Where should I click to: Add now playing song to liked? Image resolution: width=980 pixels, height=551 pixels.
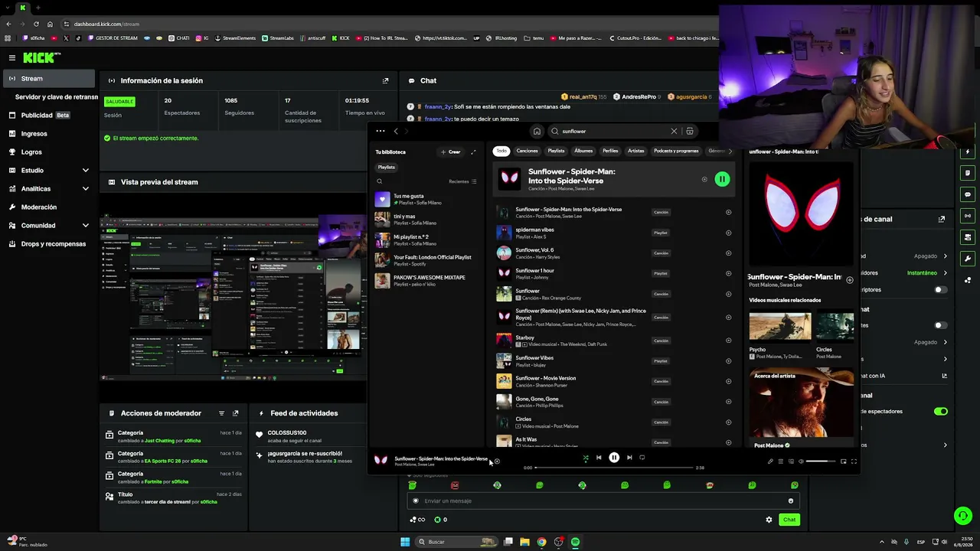coord(497,461)
